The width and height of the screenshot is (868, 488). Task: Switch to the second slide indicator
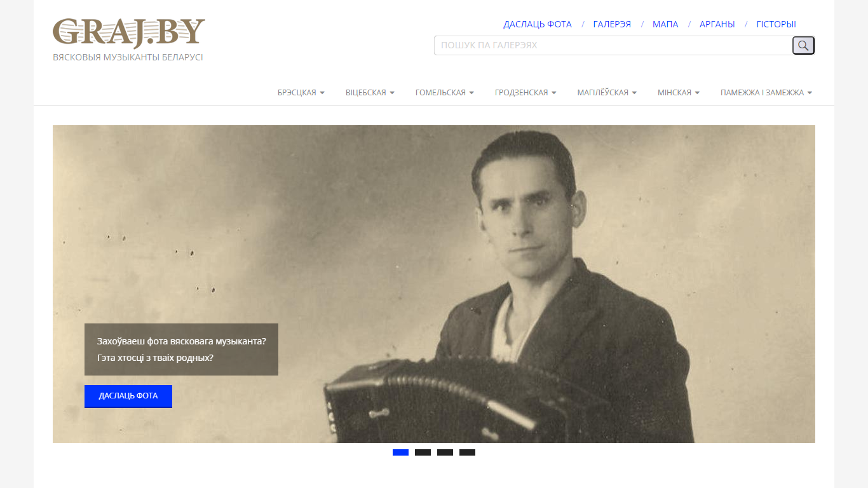point(423,452)
